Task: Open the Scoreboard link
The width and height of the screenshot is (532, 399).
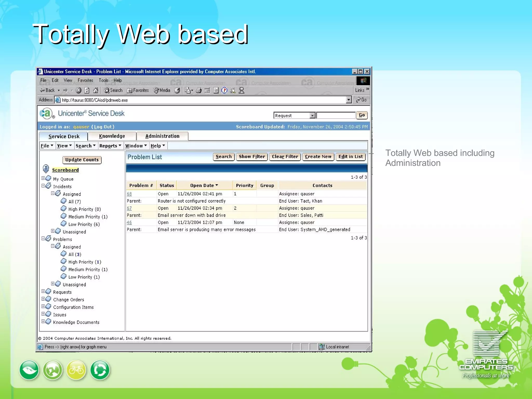Action: click(x=65, y=170)
